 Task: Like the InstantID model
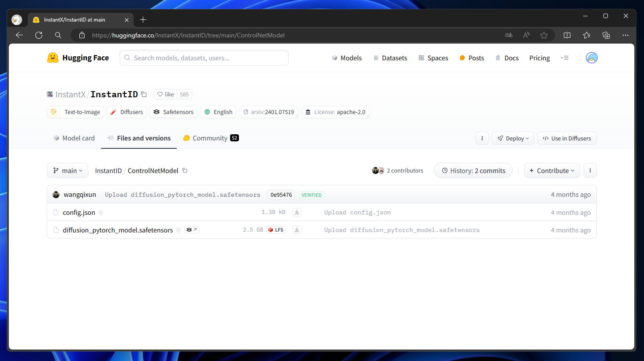click(x=165, y=94)
